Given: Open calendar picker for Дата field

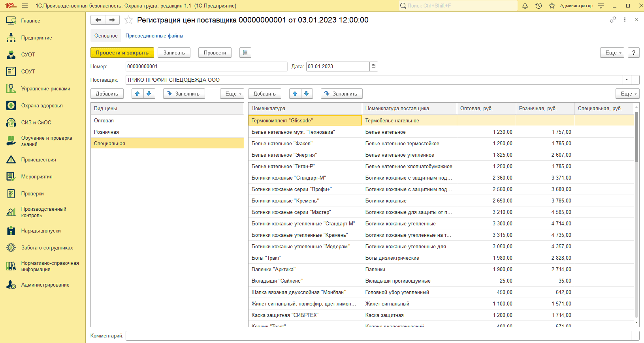Looking at the screenshot, I should tap(374, 66).
